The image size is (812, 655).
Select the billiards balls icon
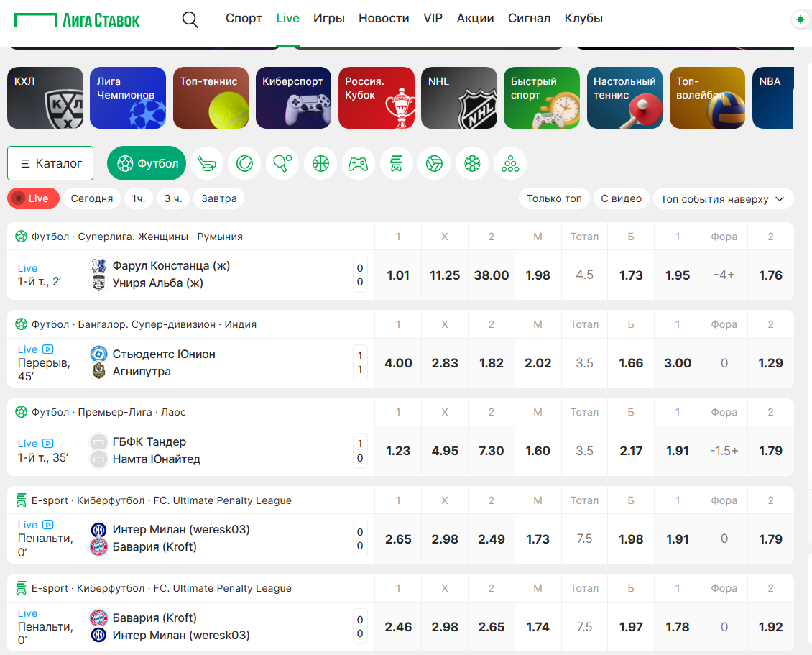(x=510, y=164)
